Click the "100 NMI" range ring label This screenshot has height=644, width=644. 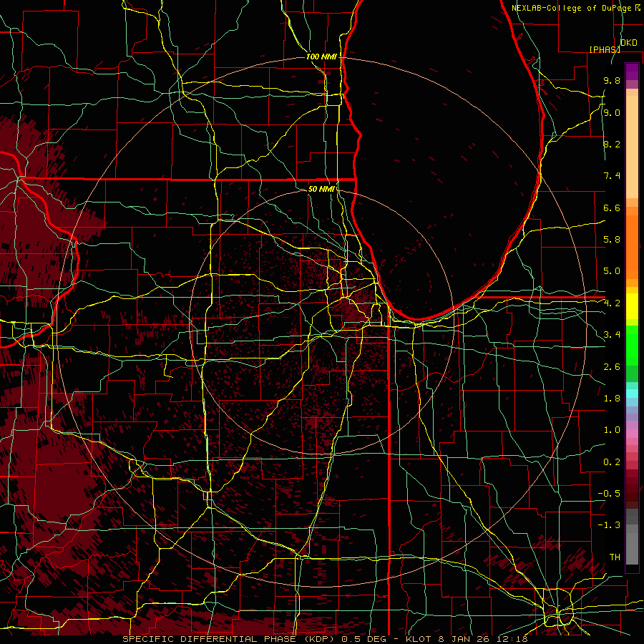coord(321,57)
